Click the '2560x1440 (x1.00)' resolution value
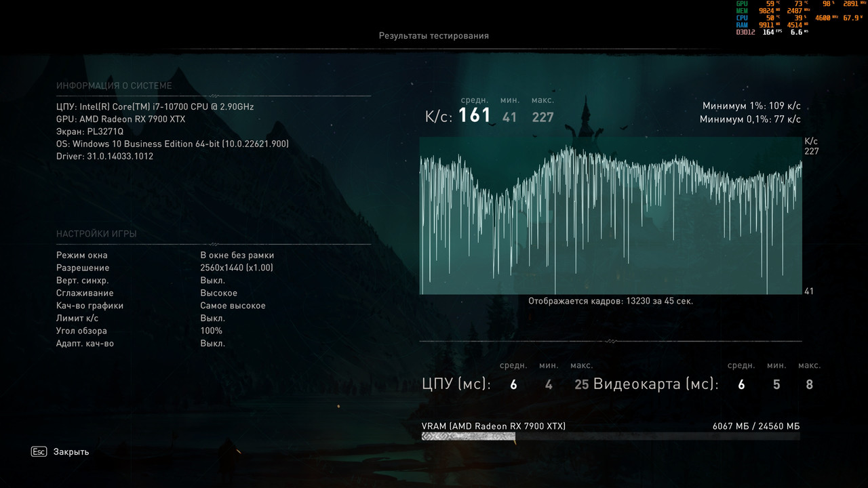 237,268
